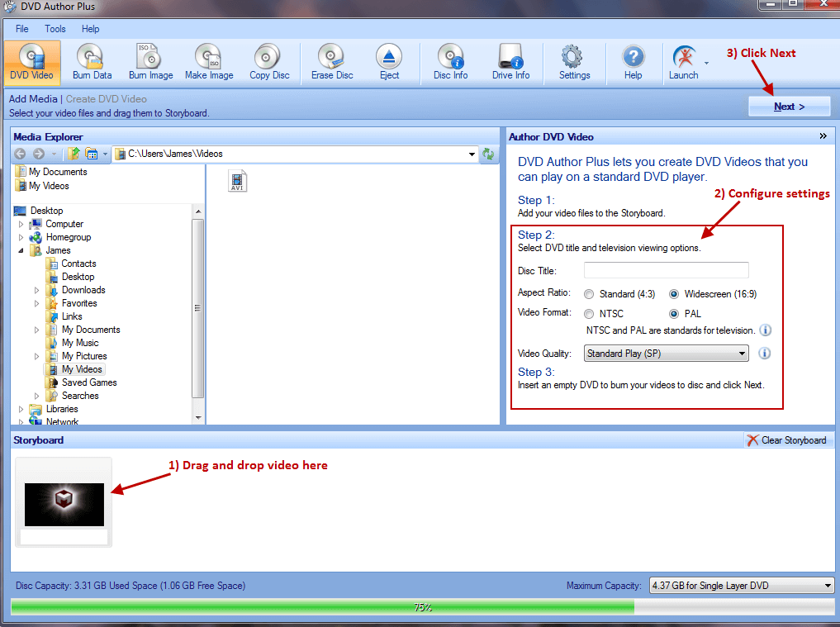Select the AVI video file
The height and width of the screenshot is (627, 840).
pyautogui.click(x=237, y=181)
